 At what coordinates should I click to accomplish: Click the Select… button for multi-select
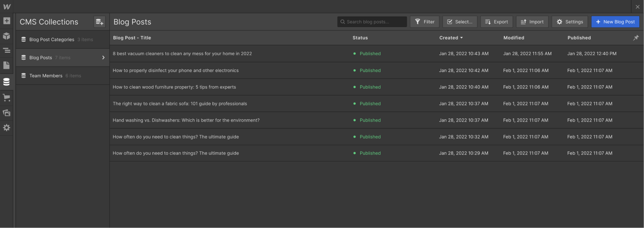click(459, 22)
